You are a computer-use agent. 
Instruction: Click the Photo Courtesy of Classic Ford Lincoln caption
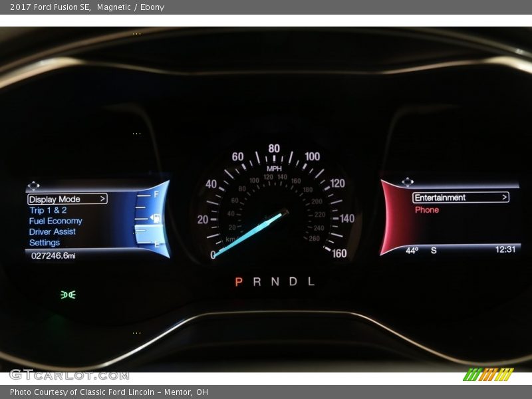pyautogui.click(x=109, y=392)
